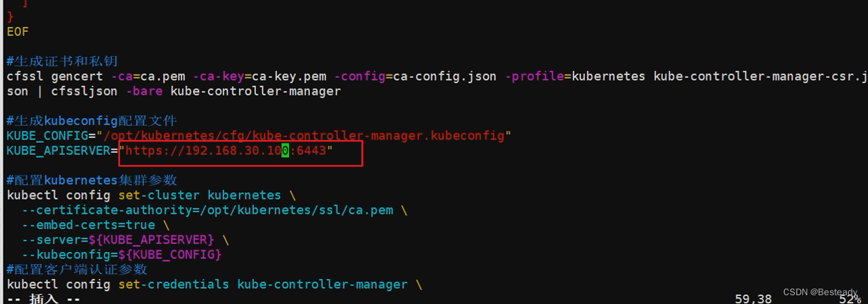868x304 pixels.
Task: Click the port number 6443
Action: click(x=311, y=150)
